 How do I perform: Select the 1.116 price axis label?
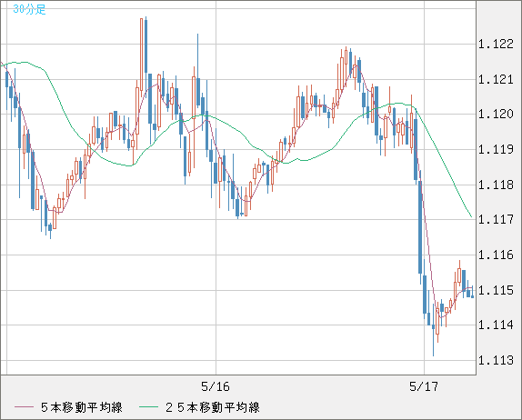coord(496,255)
